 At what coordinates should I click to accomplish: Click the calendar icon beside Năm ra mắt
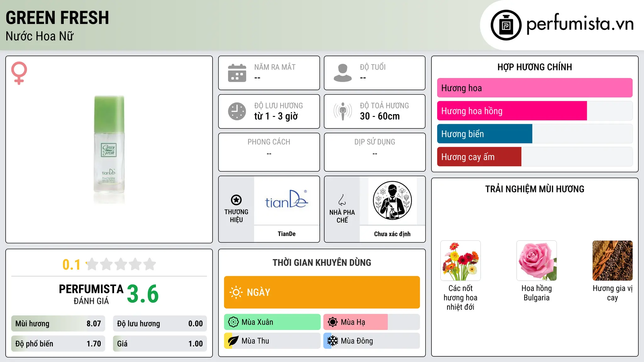click(x=237, y=73)
